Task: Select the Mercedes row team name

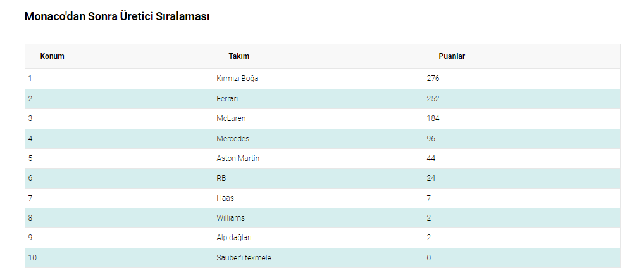Action: pyautogui.click(x=233, y=138)
